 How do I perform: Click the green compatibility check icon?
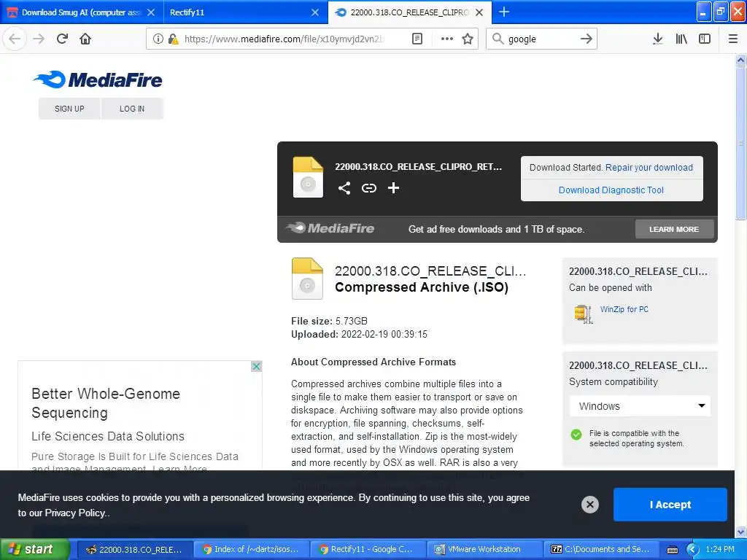tap(576, 435)
